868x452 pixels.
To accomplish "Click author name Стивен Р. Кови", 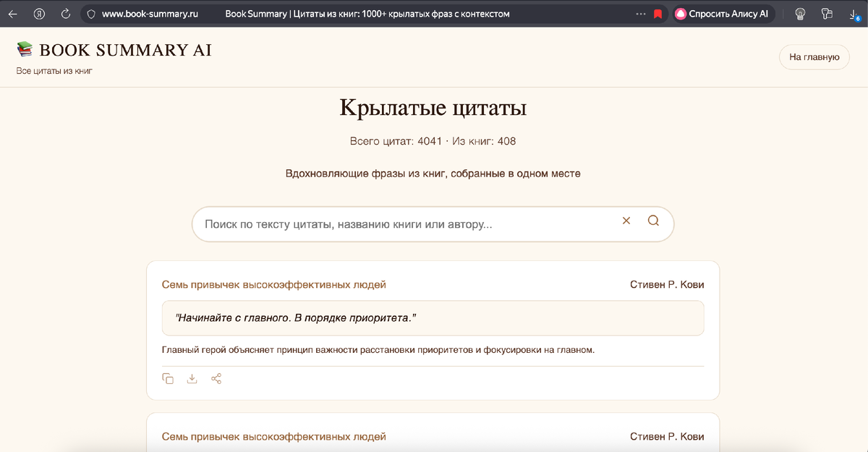I will click(667, 284).
